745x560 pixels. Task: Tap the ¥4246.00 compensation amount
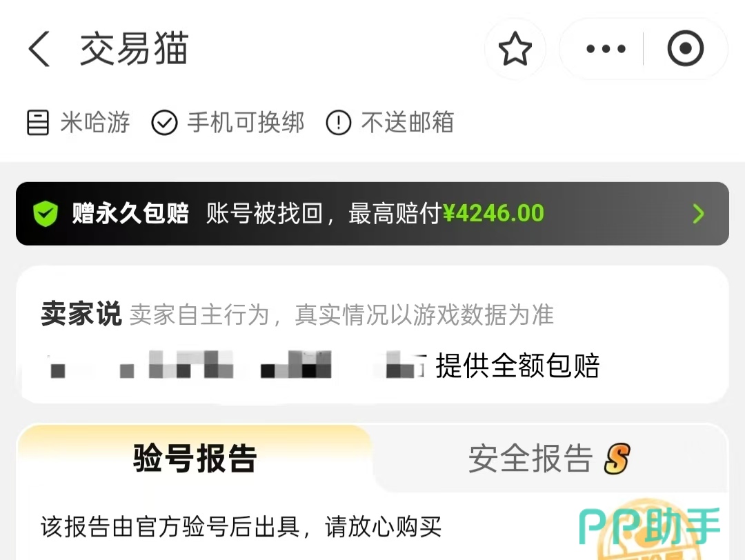pos(494,213)
